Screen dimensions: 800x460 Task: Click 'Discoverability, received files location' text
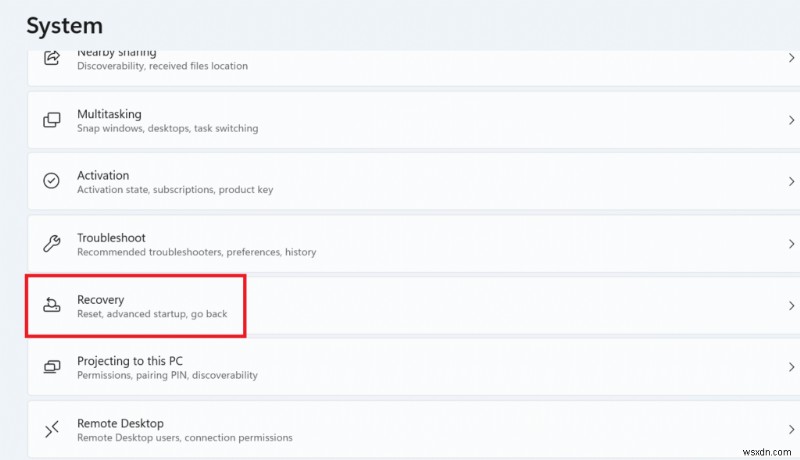click(162, 66)
